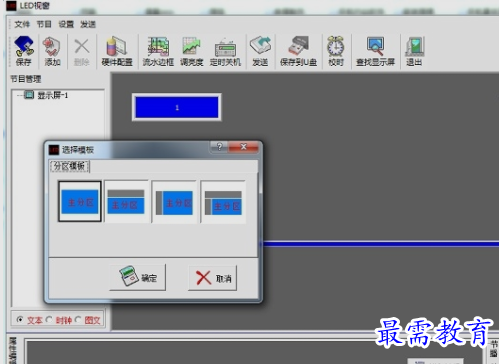This screenshot has width=499, height=364.
Task: Choose template with top gray bar
Action: click(126, 201)
